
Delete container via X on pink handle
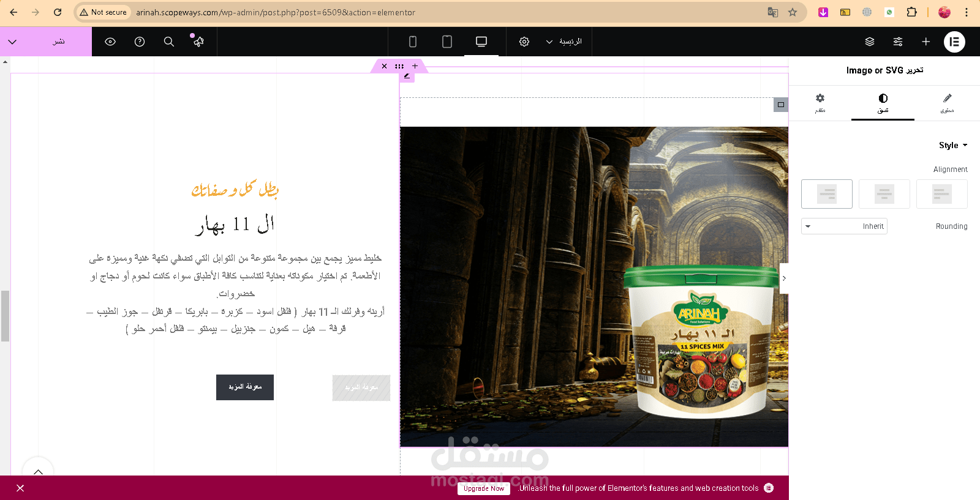point(384,66)
